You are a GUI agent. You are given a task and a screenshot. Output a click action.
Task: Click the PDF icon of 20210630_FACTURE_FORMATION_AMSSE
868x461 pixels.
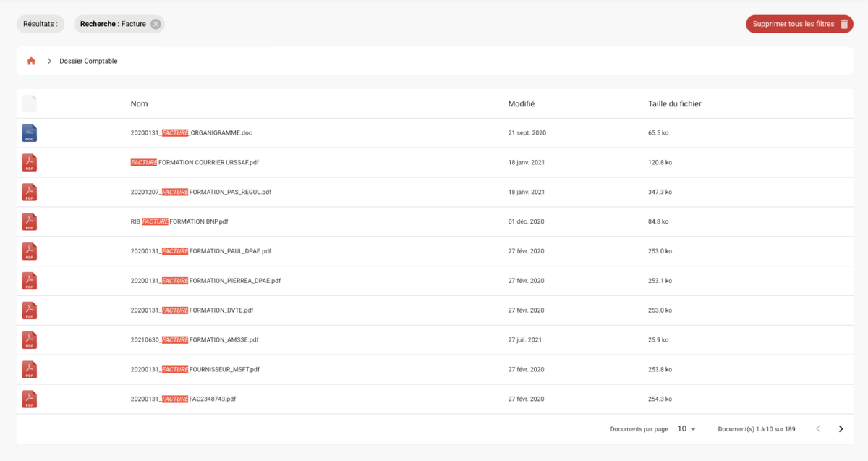click(29, 339)
